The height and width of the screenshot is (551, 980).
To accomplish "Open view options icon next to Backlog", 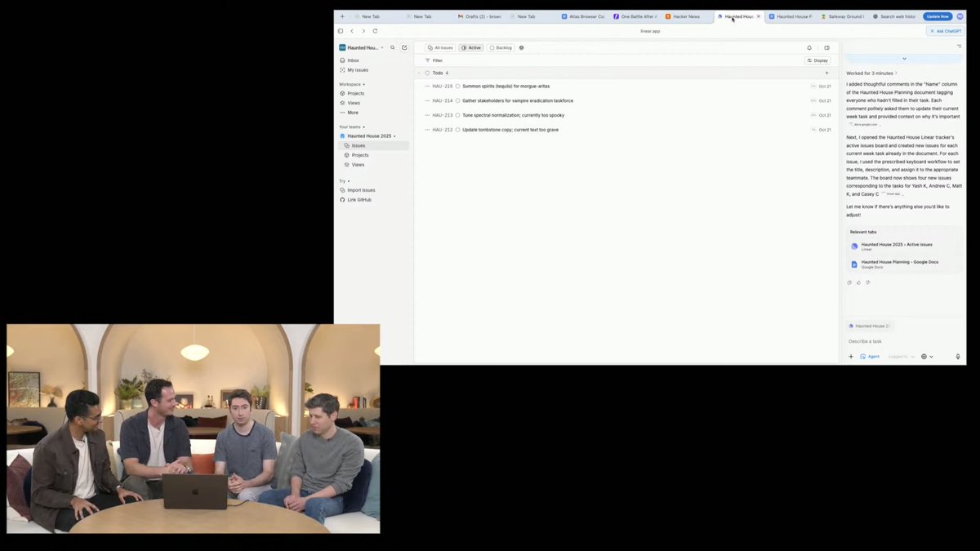I will [522, 47].
